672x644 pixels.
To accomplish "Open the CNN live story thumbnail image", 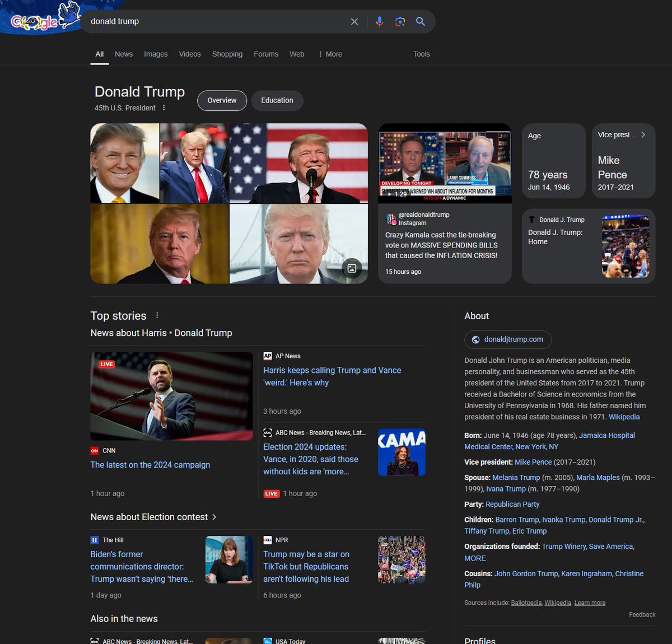I will point(171,396).
